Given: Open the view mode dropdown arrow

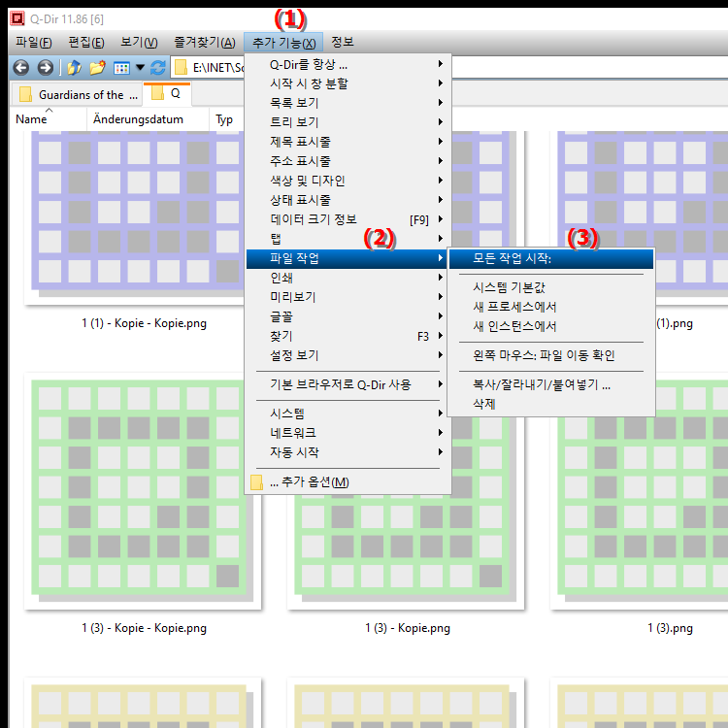Looking at the screenshot, I should pyautogui.click(x=140, y=68).
